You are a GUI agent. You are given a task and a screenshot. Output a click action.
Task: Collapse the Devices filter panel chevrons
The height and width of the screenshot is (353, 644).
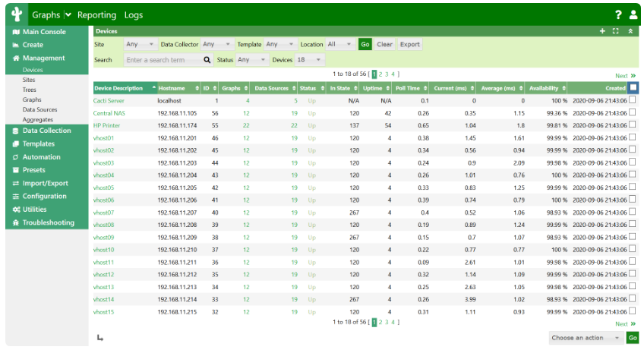630,31
